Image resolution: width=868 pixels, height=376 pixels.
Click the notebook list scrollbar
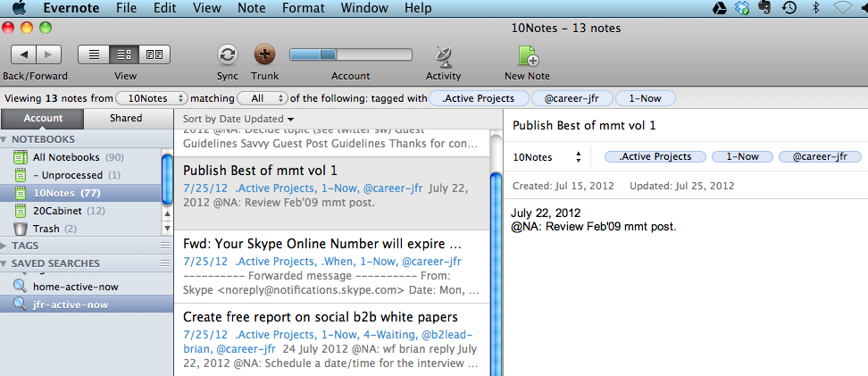(x=167, y=180)
